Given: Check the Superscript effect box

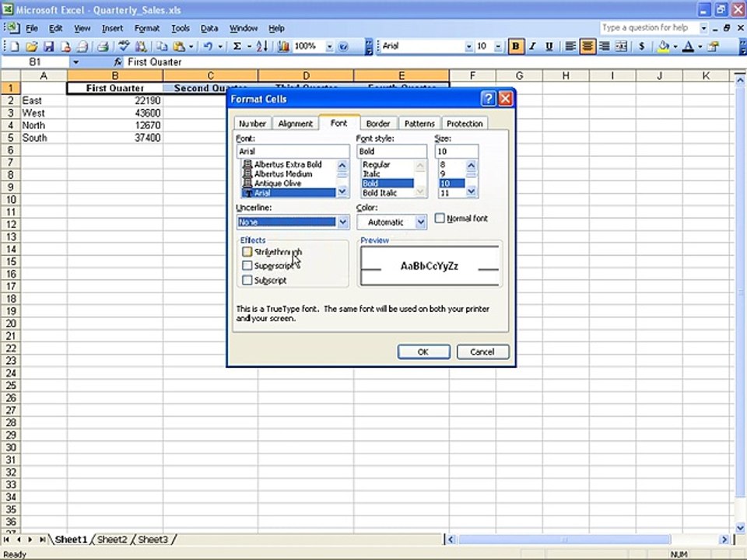Looking at the screenshot, I should click(x=247, y=266).
